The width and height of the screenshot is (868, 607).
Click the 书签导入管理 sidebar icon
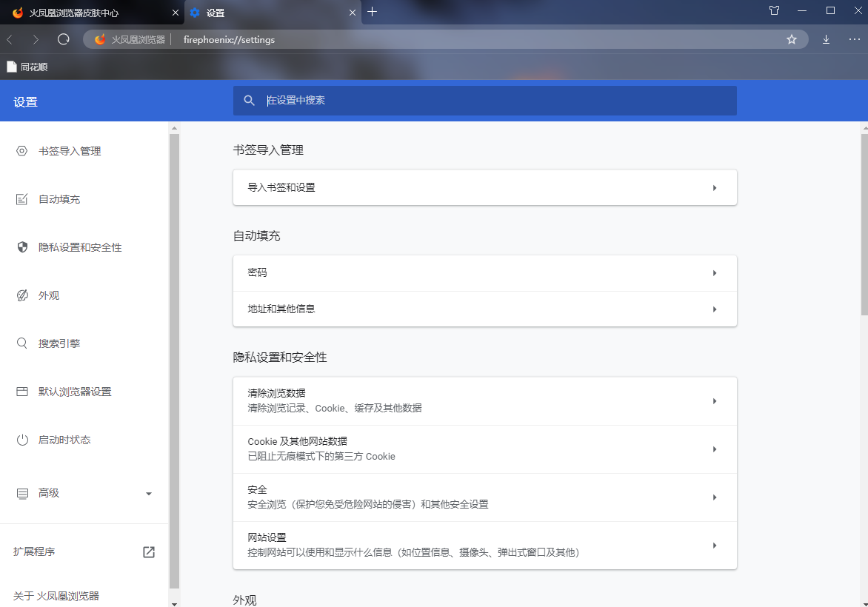click(22, 150)
